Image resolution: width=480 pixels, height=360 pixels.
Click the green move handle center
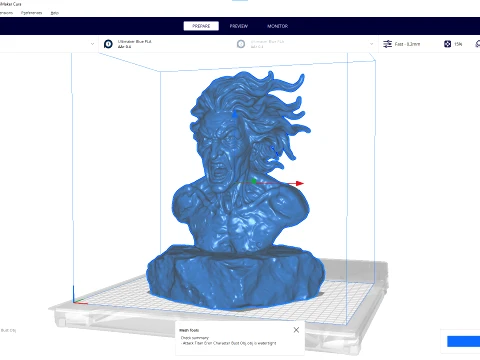point(254,181)
